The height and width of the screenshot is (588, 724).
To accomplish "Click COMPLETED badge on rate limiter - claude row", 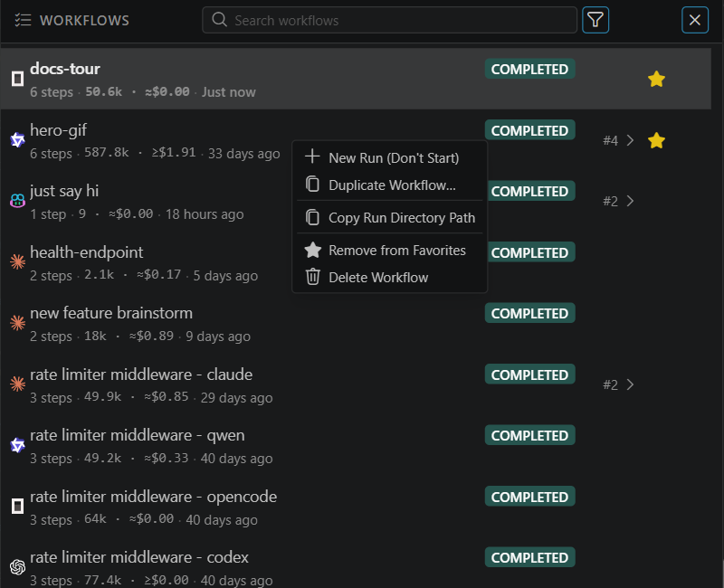I will coord(529,375).
